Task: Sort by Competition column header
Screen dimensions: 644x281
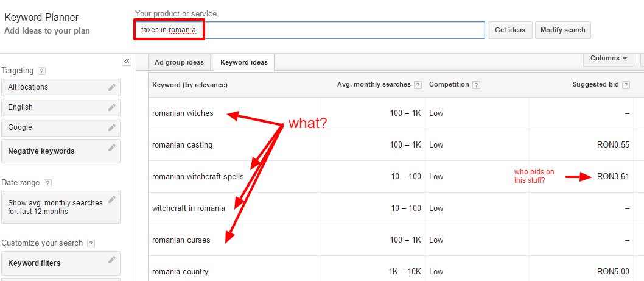Action: 449,84
